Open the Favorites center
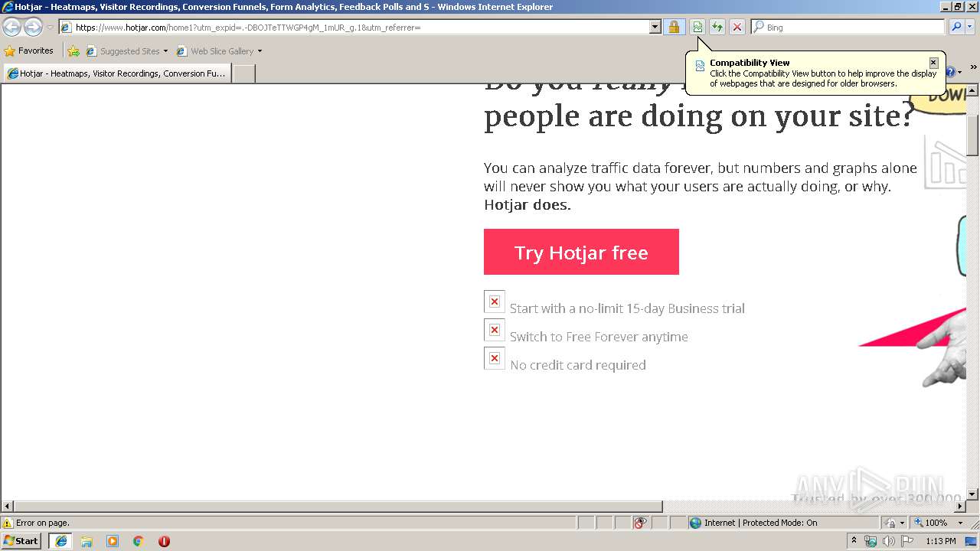Screen dimensions: 980x551 29,51
